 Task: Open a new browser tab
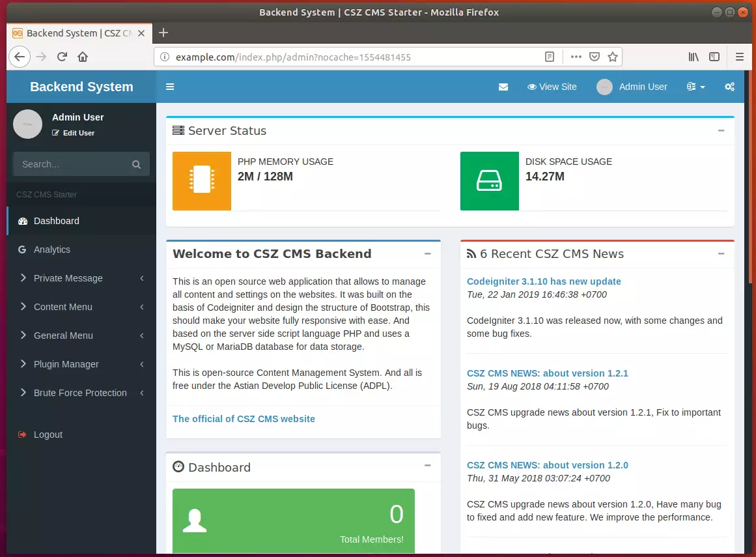163,33
